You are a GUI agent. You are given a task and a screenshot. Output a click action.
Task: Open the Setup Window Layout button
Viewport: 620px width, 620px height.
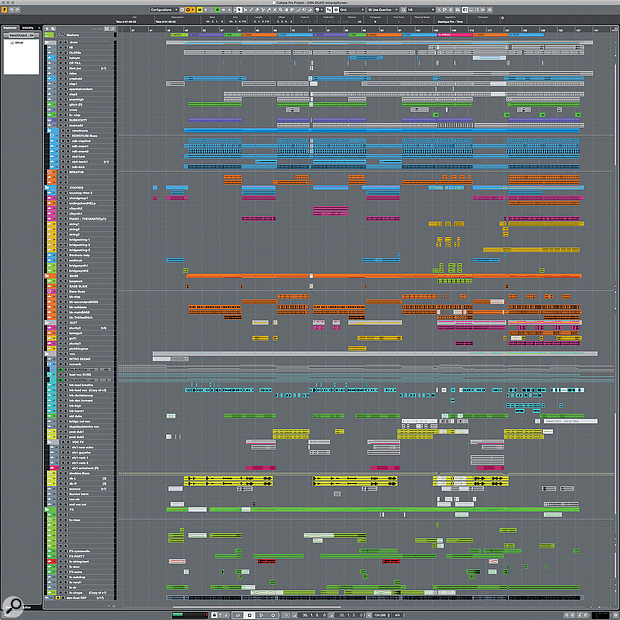point(482,9)
